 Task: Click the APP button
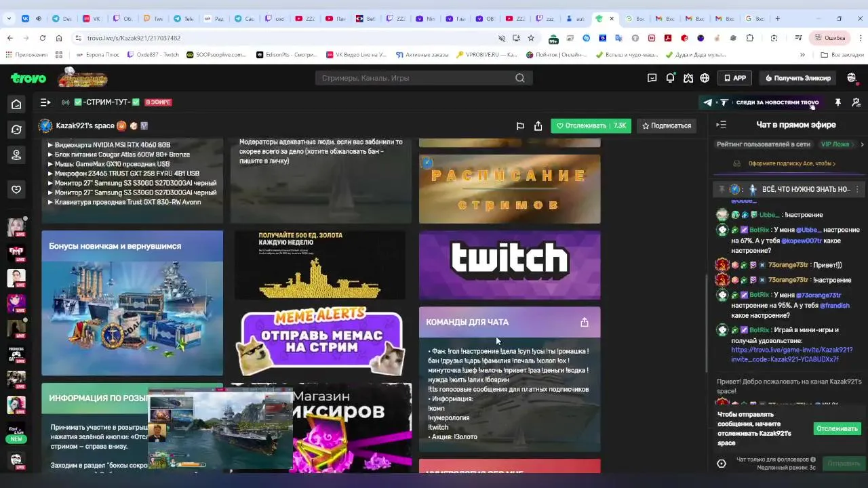pos(735,78)
